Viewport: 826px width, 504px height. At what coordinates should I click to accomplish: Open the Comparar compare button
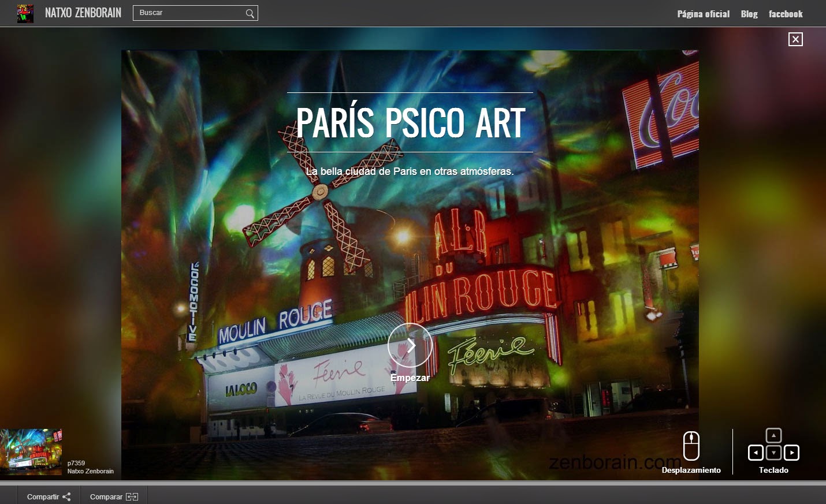114,496
